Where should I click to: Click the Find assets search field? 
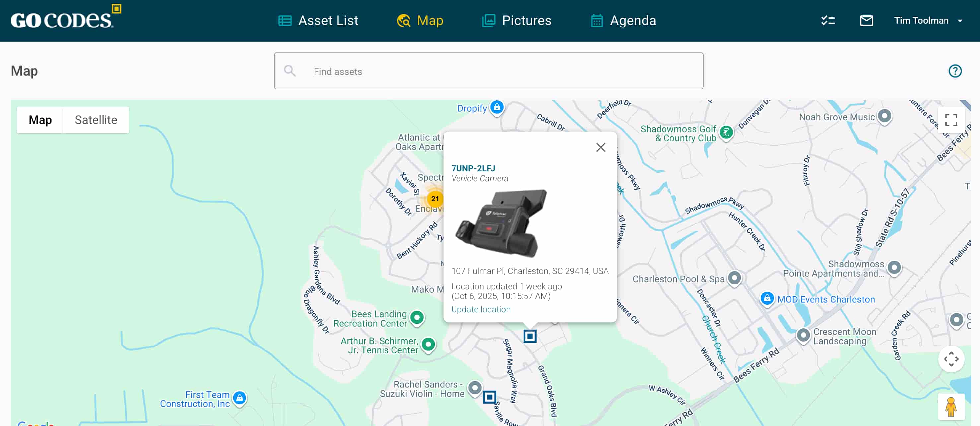click(x=489, y=71)
